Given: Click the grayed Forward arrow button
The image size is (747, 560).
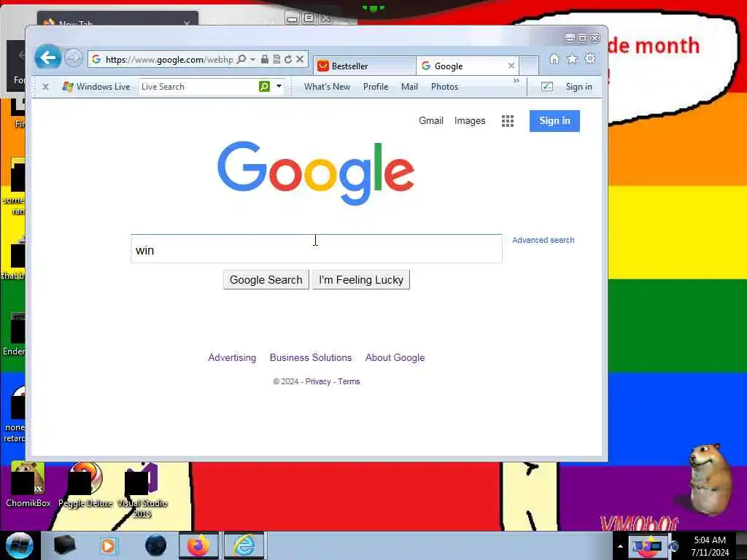Looking at the screenshot, I should pyautogui.click(x=73, y=58).
